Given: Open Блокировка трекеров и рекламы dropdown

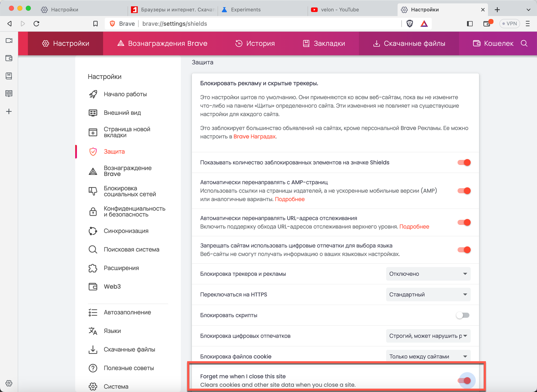Looking at the screenshot, I should (x=428, y=274).
